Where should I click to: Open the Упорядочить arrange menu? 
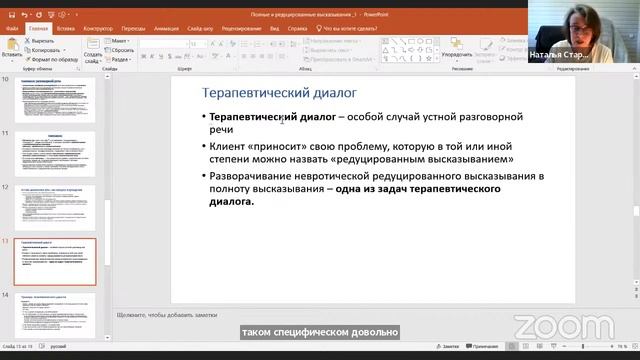pos(456,50)
